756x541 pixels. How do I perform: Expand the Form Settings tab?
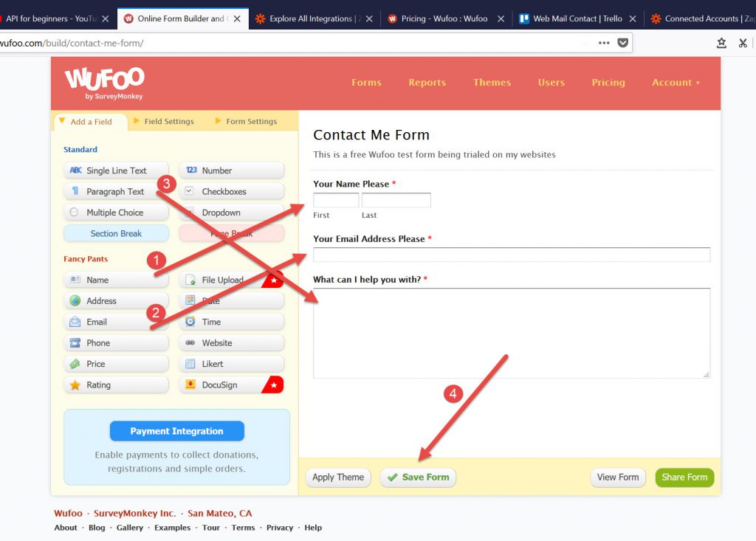point(251,122)
